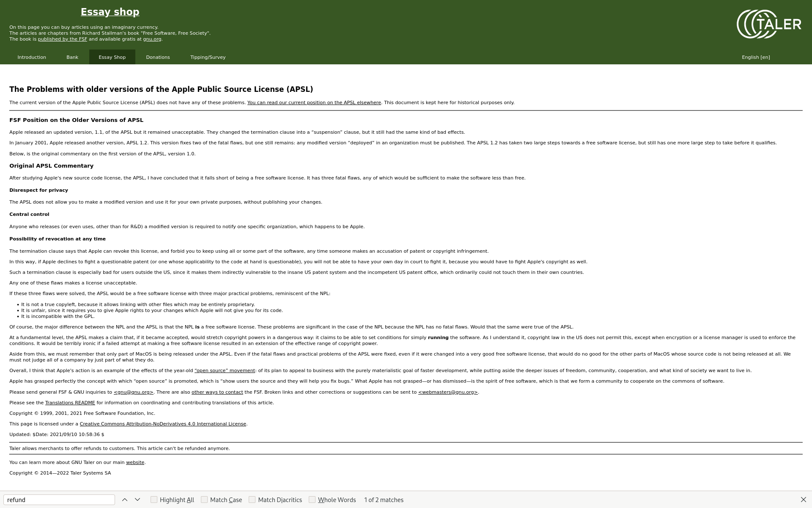Click the 'Updated: $Date' line

(57, 434)
